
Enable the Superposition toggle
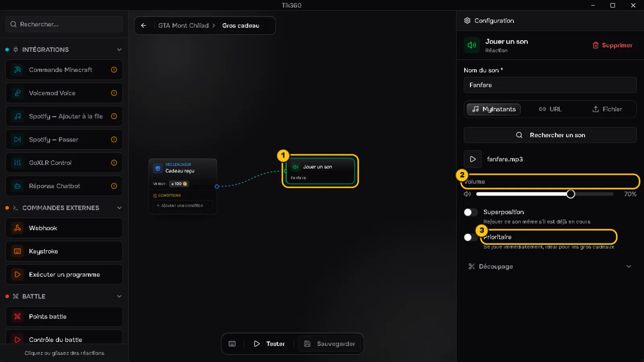471,212
